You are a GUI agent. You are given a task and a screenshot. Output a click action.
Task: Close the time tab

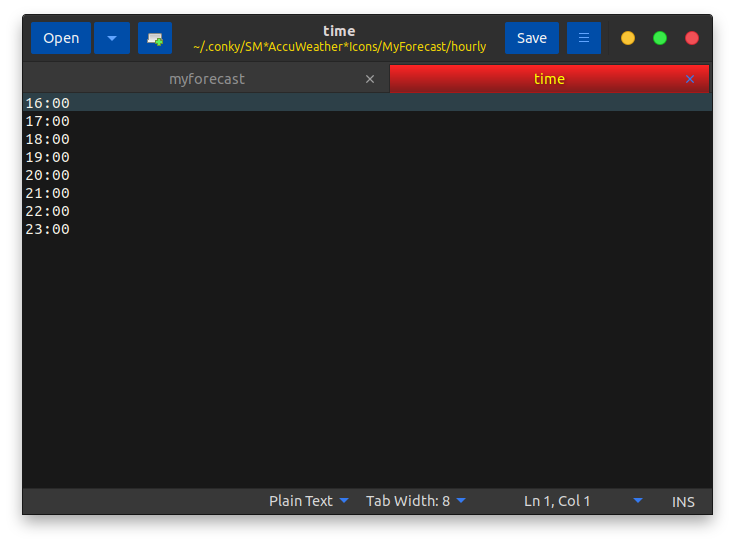690,79
